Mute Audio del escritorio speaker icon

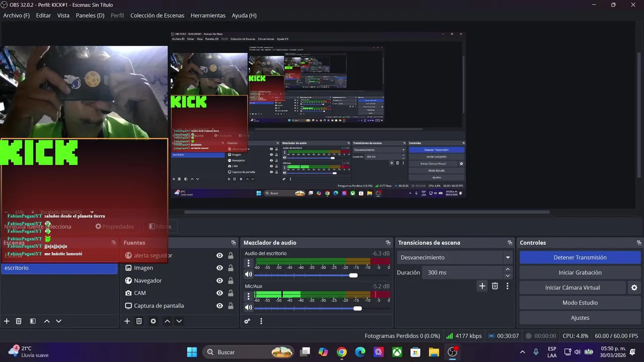[x=248, y=275]
